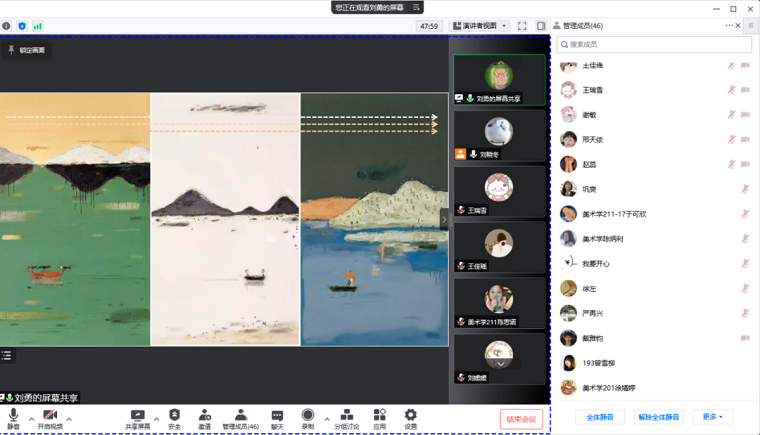
Task: Click the 全体静音 button
Action: coord(600,417)
